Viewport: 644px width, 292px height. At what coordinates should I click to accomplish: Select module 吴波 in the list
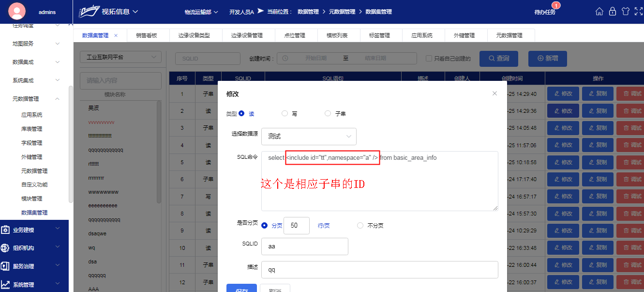pos(93,108)
